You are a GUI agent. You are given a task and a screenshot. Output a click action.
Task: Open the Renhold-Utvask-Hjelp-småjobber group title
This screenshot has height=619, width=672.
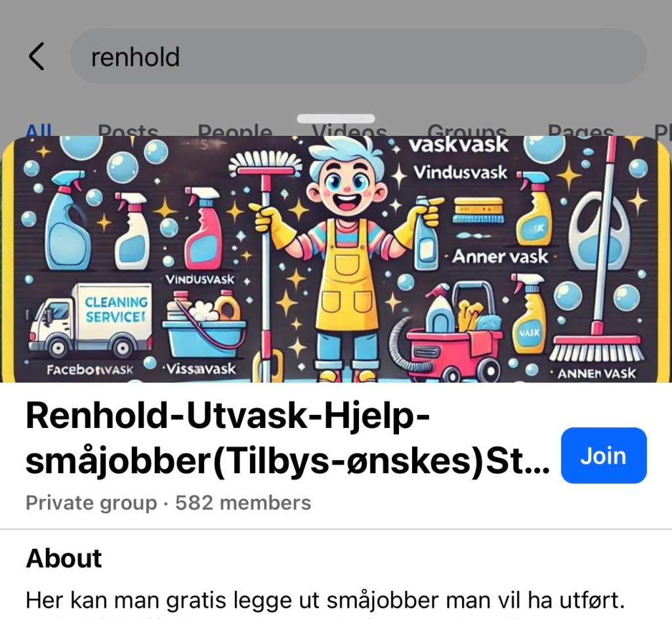tap(287, 438)
